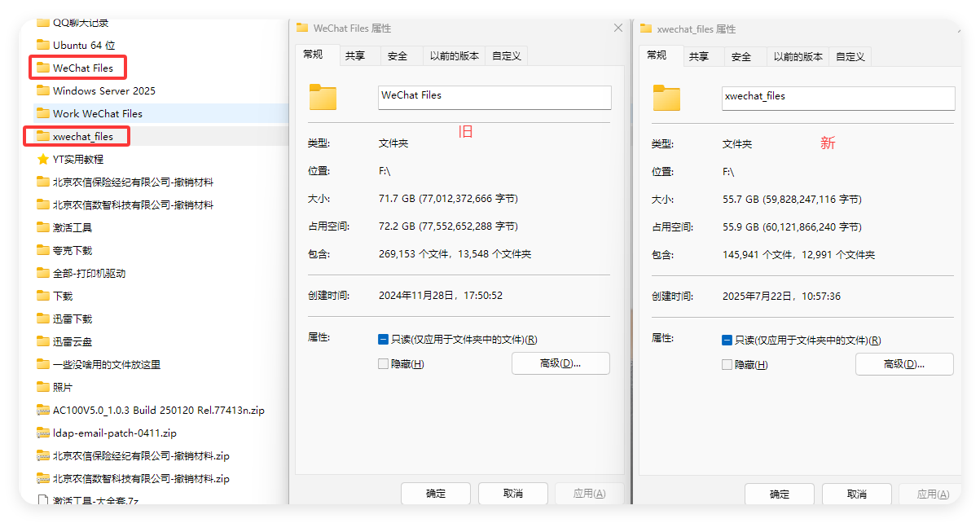Click the AC100V5.0 zip archive icon

(x=43, y=410)
